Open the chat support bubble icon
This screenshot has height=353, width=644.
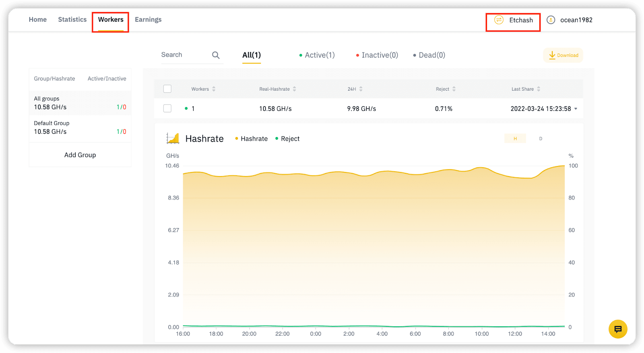tap(618, 329)
